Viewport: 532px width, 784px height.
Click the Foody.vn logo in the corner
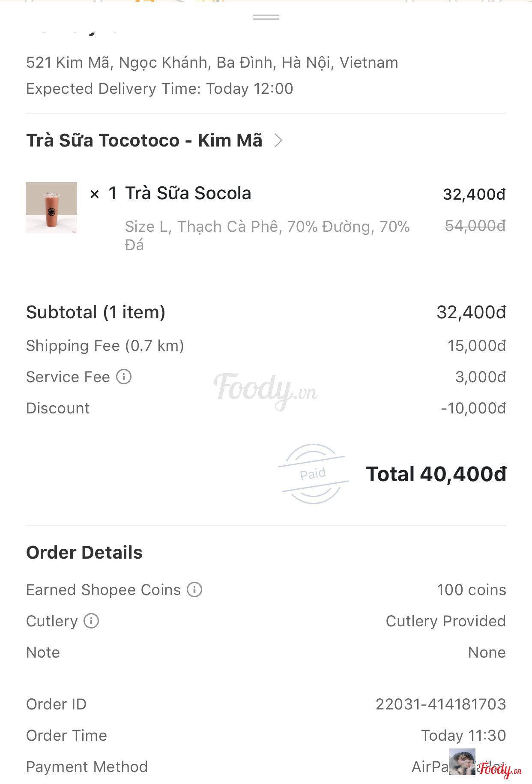[x=500, y=769]
